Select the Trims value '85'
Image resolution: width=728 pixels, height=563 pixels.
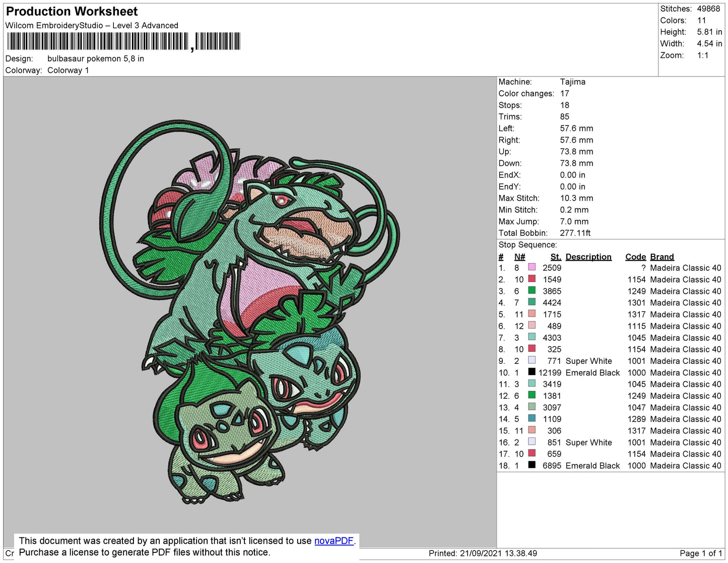565,116
